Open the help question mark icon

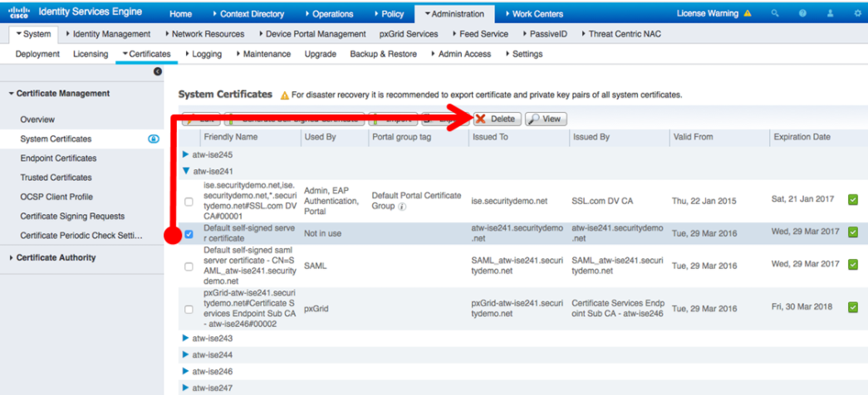pos(802,13)
